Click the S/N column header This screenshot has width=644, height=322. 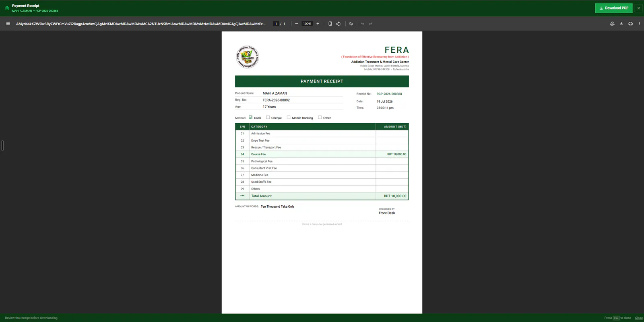tap(242, 127)
